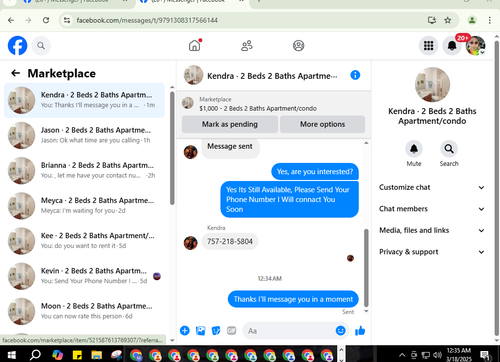Click Kendra's avatar beside phone number
Viewport: 500px width, 362px height.
pyautogui.click(x=191, y=243)
